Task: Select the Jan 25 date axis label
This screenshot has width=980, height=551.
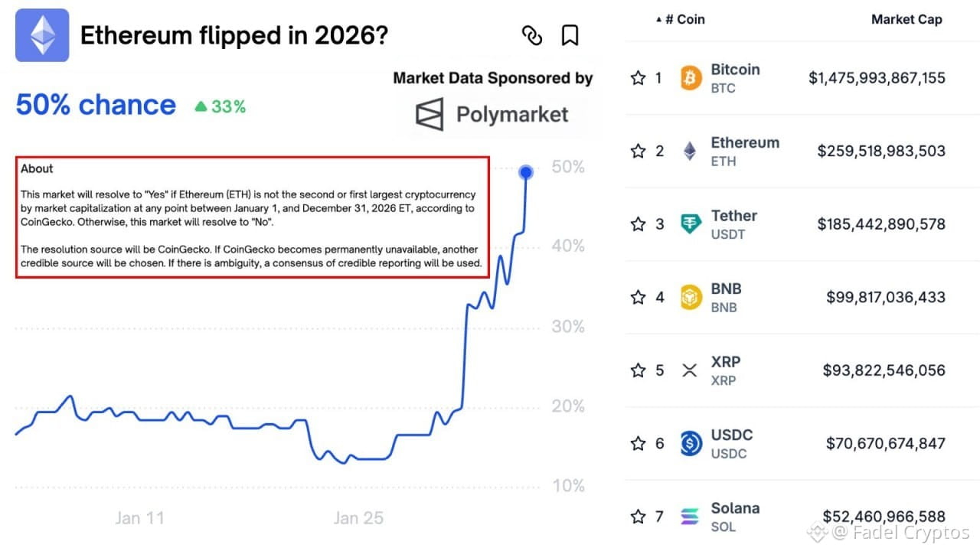Action: tap(358, 518)
